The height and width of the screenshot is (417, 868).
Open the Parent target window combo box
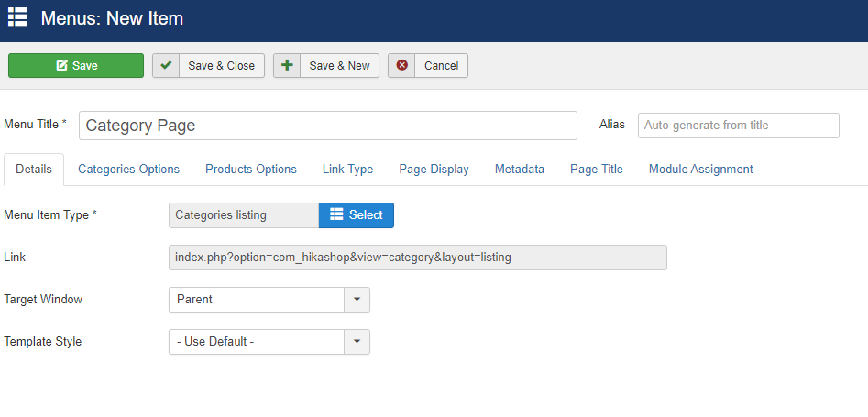tap(269, 300)
